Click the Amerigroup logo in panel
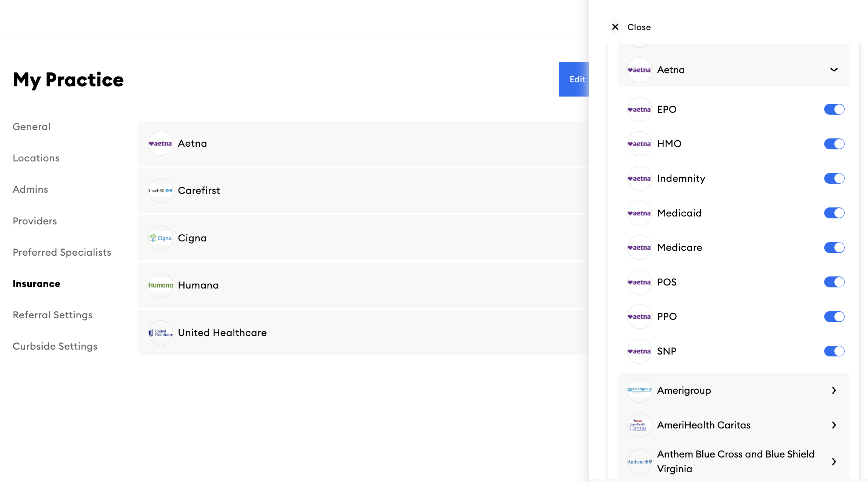The image size is (868, 482). (x=639, y=390)
